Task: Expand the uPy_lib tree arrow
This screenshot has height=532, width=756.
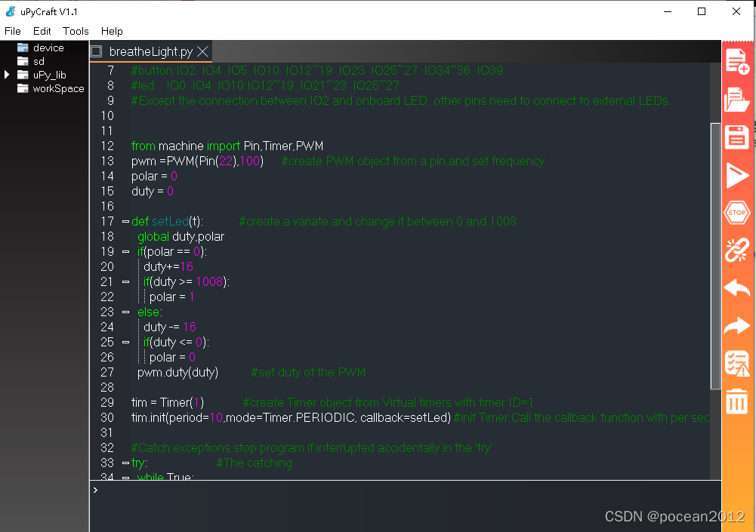Action: coord(7,75)
